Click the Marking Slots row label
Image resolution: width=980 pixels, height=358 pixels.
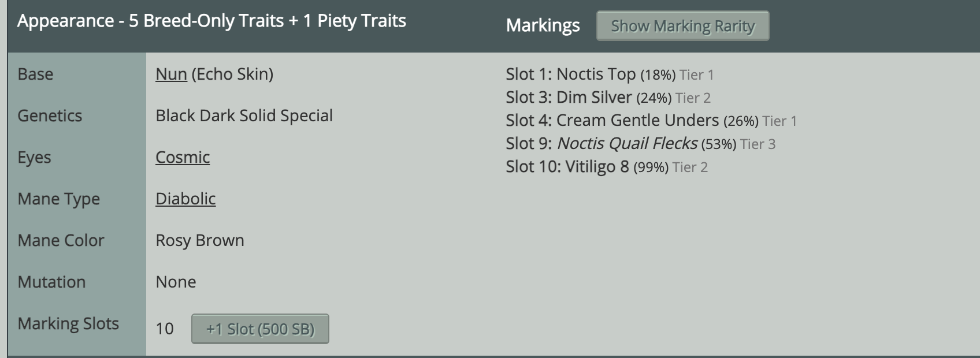[x=68, y=323]
